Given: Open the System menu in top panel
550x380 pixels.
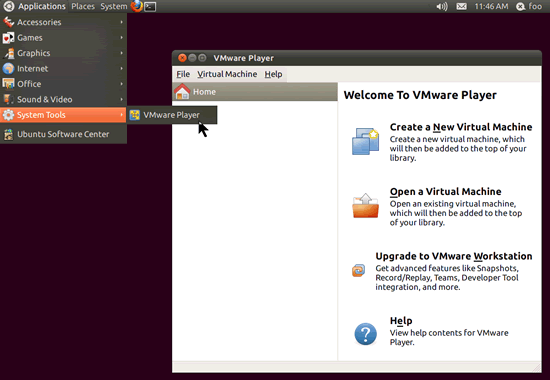Looking at the screenshot, I should click(x=114, y=6).
